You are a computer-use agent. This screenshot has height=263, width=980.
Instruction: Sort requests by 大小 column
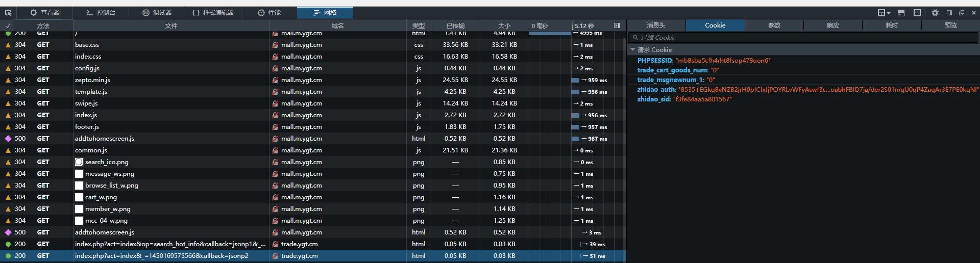[504, 25]
